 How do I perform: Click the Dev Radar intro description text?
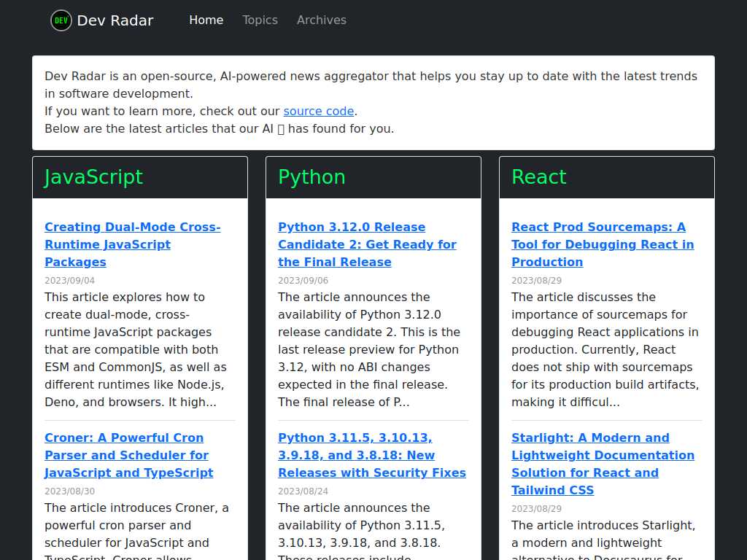click(371, 102)
